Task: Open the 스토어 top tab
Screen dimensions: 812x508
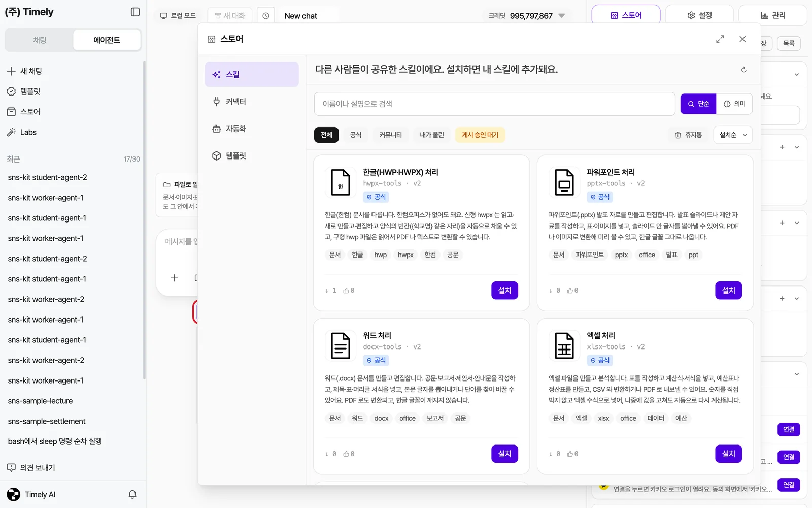Action: [x=626, y=15]
